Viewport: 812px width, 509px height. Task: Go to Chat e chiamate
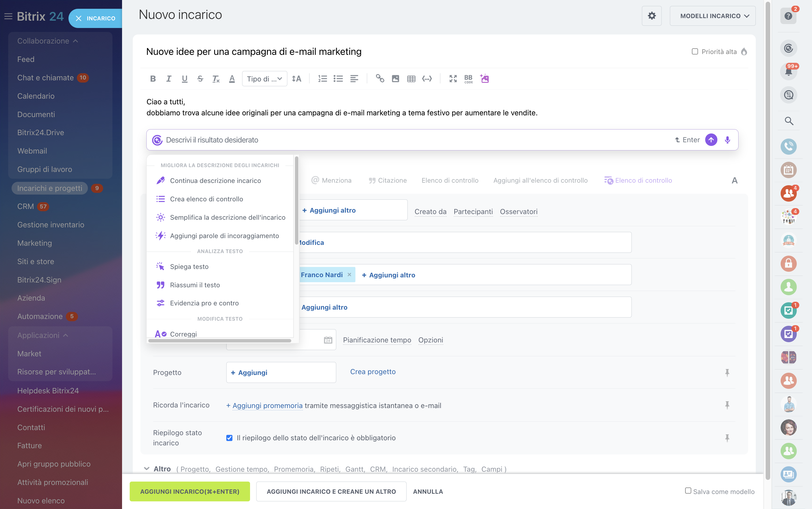(x=45, y=78)
